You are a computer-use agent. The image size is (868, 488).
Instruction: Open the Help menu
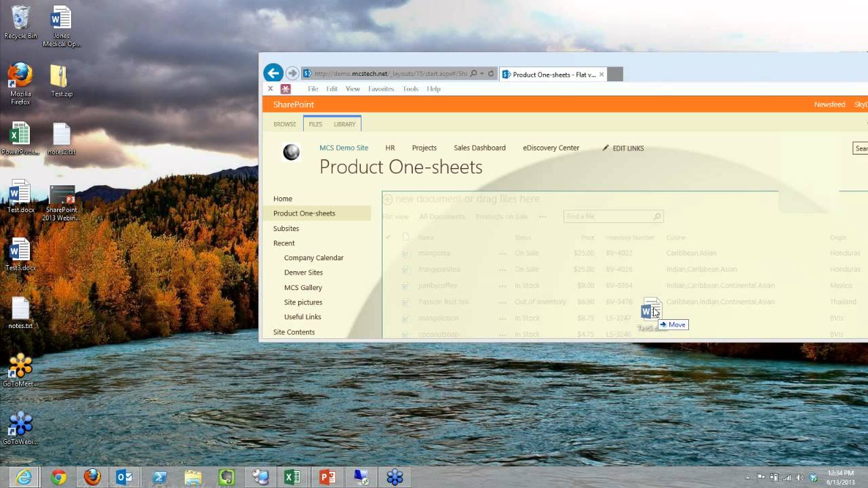click(x=434, y=89)
